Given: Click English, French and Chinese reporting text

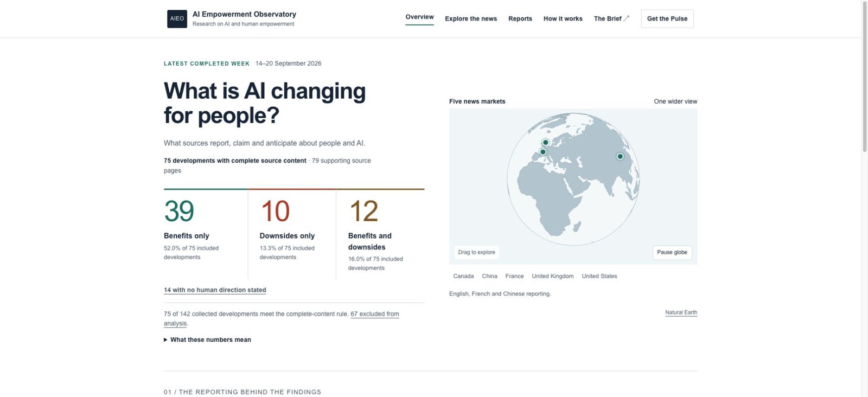Looking at the screenshot, I should click(x=500, y=294).
